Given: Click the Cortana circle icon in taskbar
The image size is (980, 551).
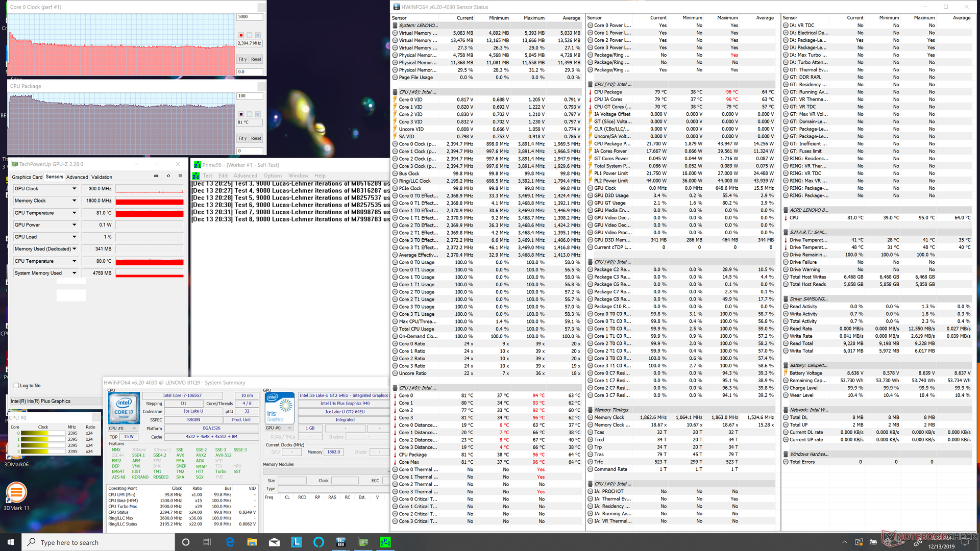Looking at the screenshot, I should tap(186, 542).
